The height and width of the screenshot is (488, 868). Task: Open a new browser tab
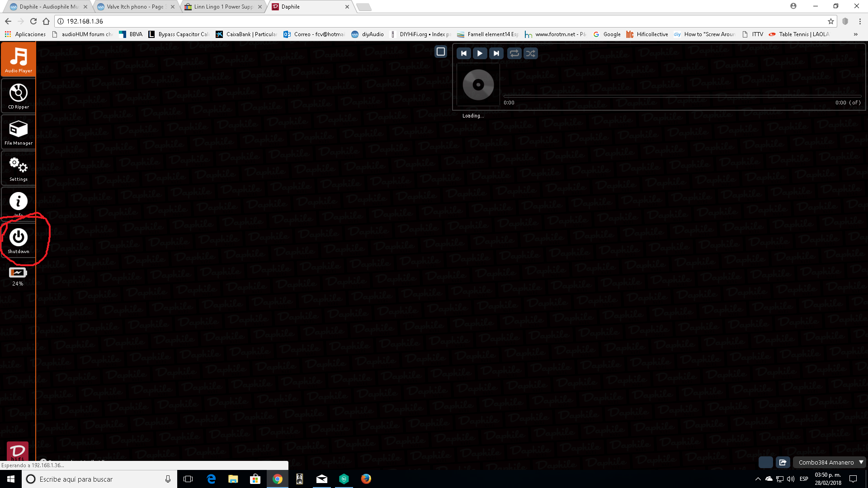click(364, 7)
